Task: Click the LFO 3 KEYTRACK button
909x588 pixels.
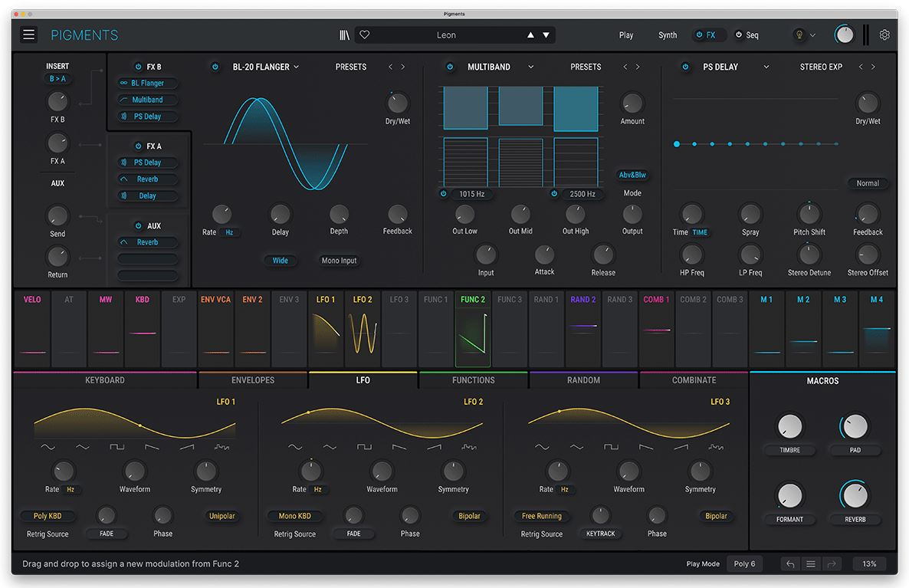Action: [x=601, y=534]
